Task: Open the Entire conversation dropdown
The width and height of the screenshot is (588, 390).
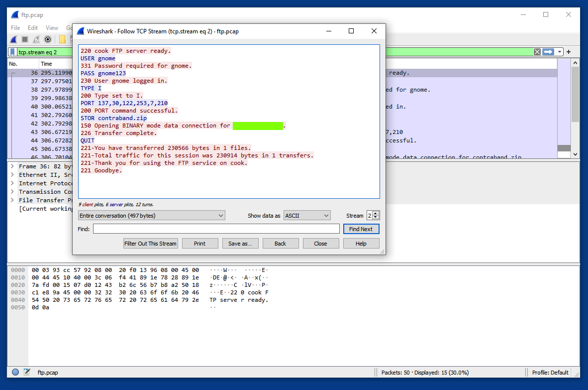Action: (x=152, y=216)
